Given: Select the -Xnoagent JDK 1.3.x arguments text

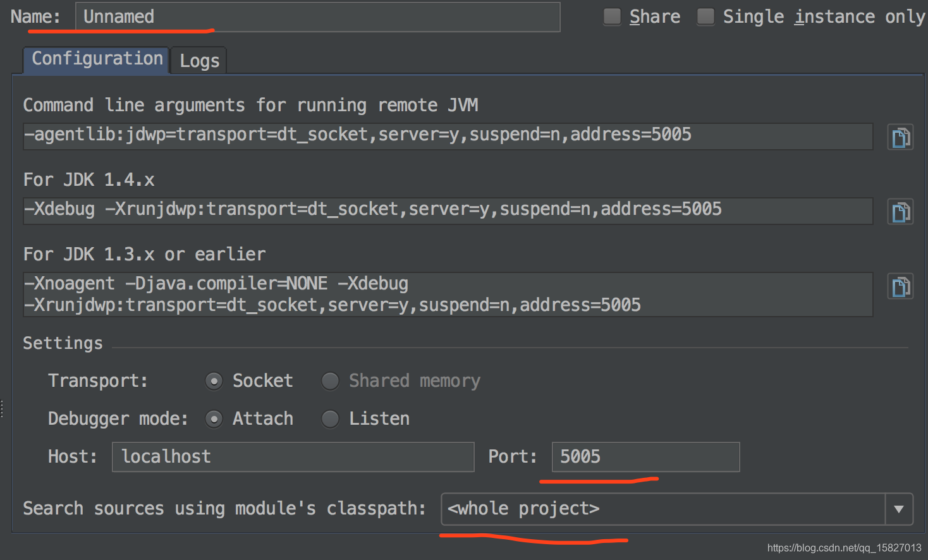Looking at the screenshot, I should [x=448, y=295].
